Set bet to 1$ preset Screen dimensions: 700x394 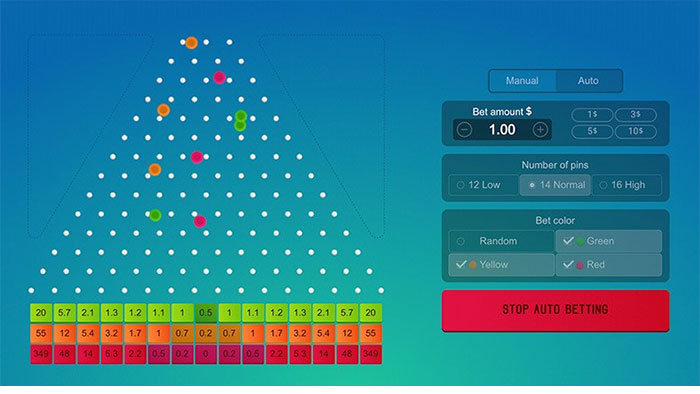[x=592, y=115]
